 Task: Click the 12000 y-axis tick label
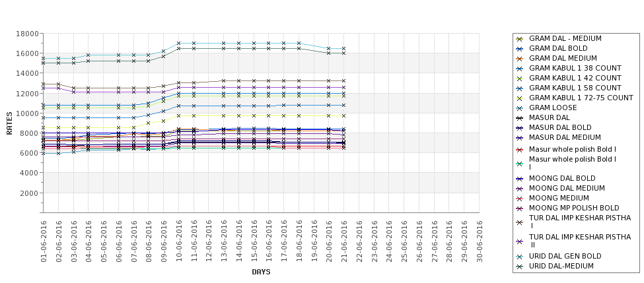(27, 94)
